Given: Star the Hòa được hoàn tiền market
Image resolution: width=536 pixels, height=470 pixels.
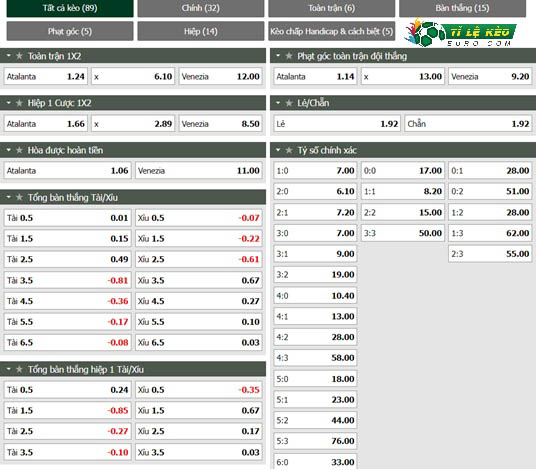Looking at the screenshot, I should (x=19, y=150).
